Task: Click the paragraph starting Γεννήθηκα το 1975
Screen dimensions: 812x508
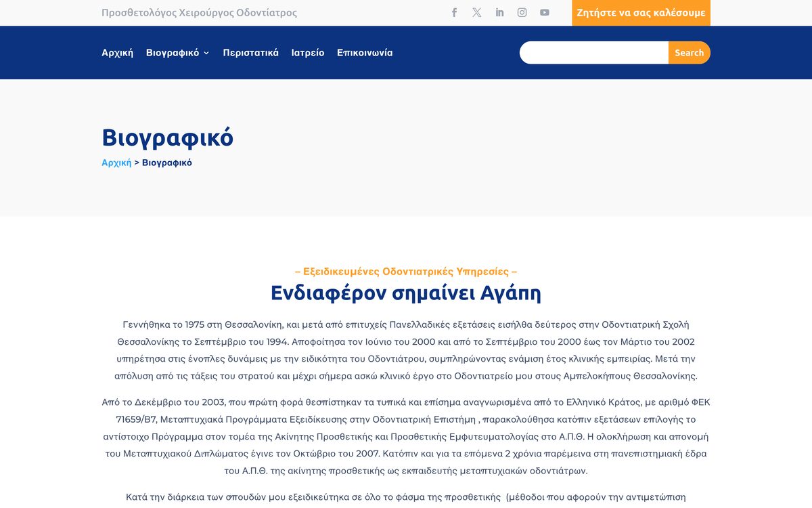Action: tap(406, 350)
